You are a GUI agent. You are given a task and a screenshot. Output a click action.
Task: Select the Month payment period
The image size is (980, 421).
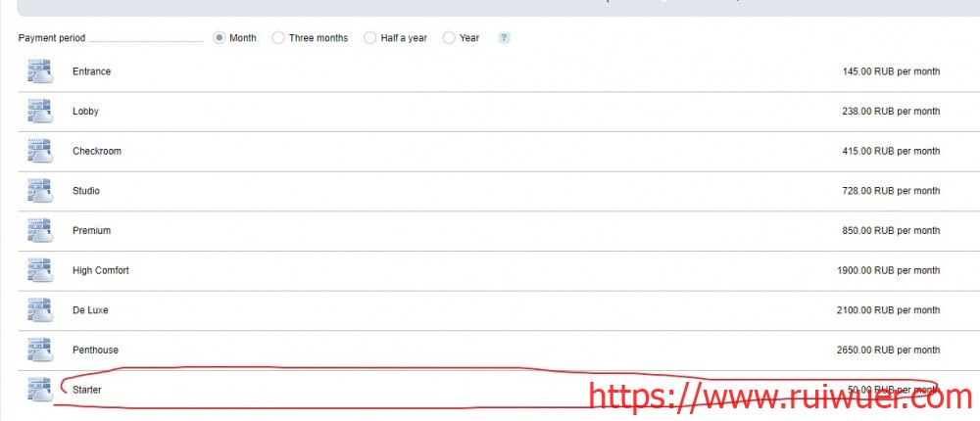(220, 38)
